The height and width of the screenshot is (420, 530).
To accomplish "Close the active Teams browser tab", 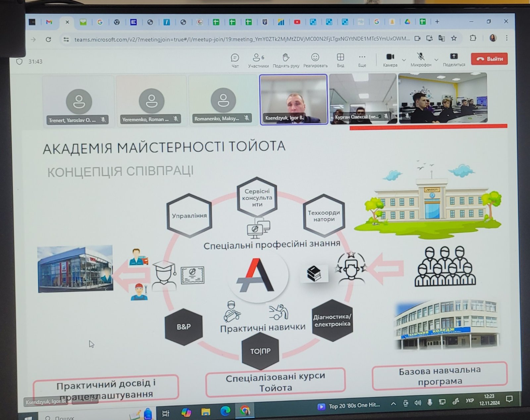I will [67, 22].
